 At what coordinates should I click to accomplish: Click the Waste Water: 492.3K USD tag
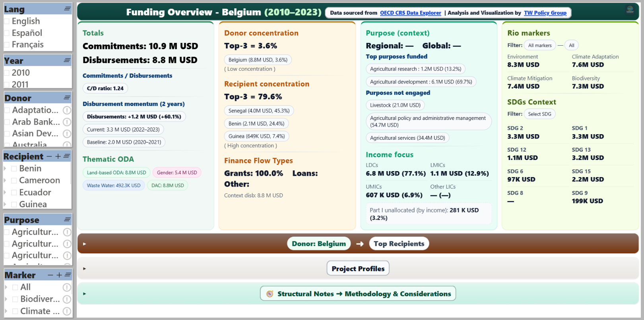pos(114,185)
